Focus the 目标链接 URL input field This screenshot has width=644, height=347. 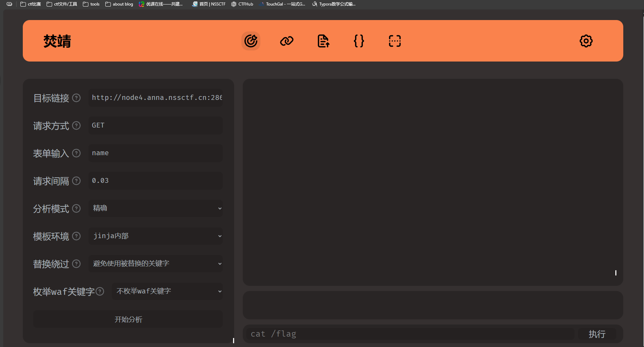point(155,98)
